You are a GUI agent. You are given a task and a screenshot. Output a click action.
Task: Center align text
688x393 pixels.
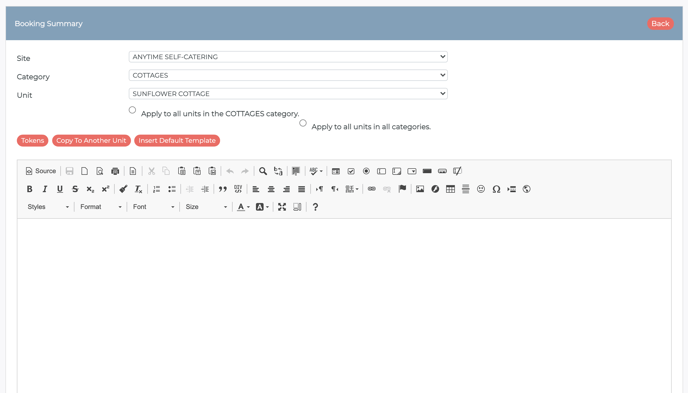pos(271,189)
